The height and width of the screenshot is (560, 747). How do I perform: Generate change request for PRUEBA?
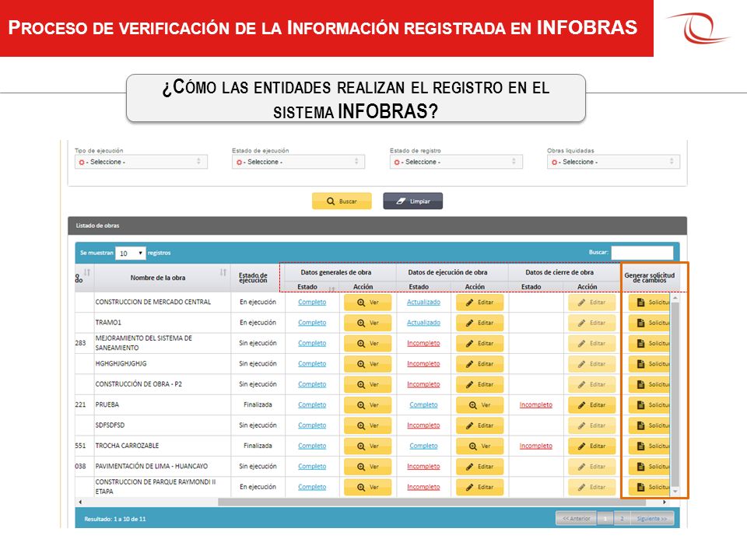point(650,405)
